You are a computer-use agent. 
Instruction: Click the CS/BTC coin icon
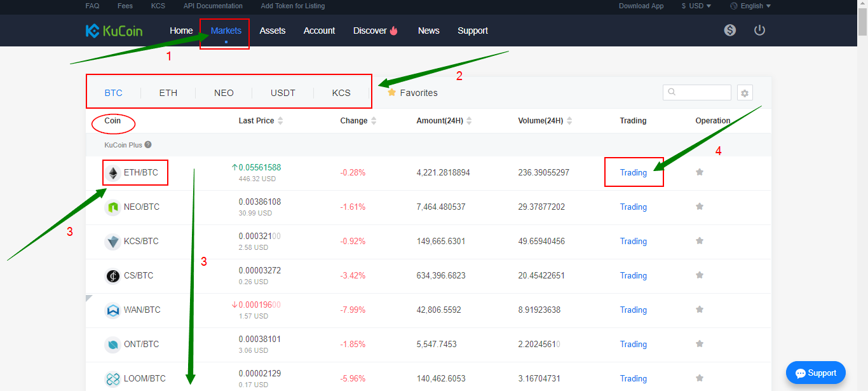point(112,276)
